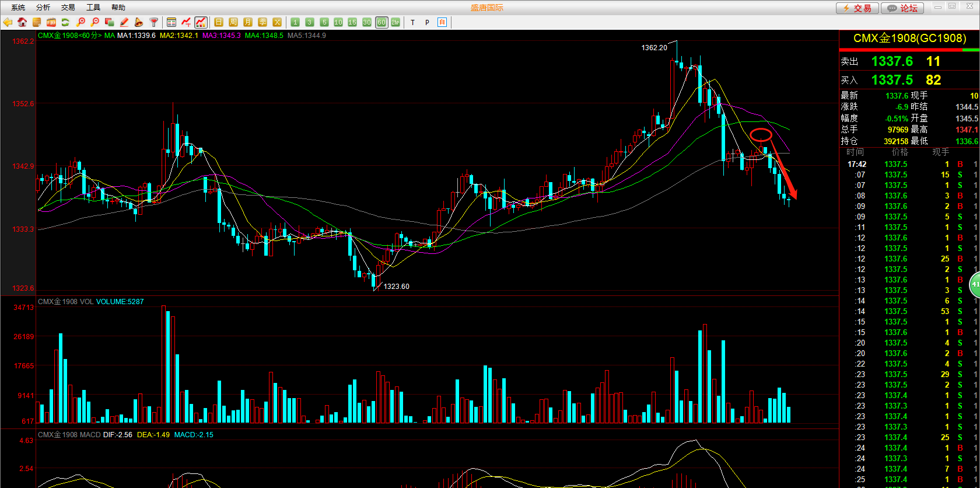
Task: Open the 分析 menu
Action: [43, 8]
